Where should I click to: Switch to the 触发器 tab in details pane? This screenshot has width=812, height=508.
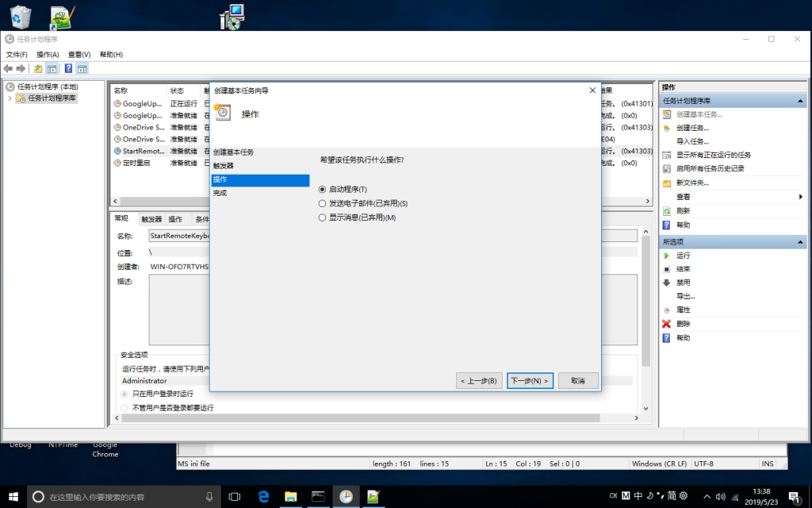(151, 219)
